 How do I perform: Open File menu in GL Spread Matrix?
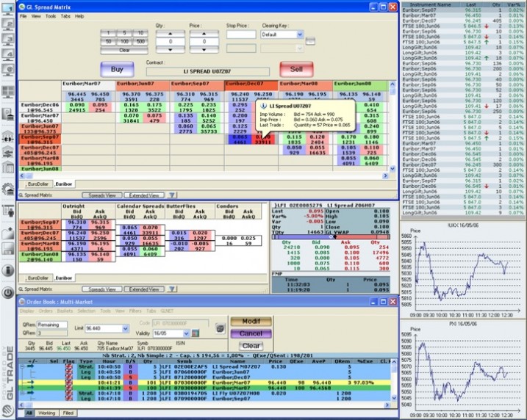coord(24,16)
